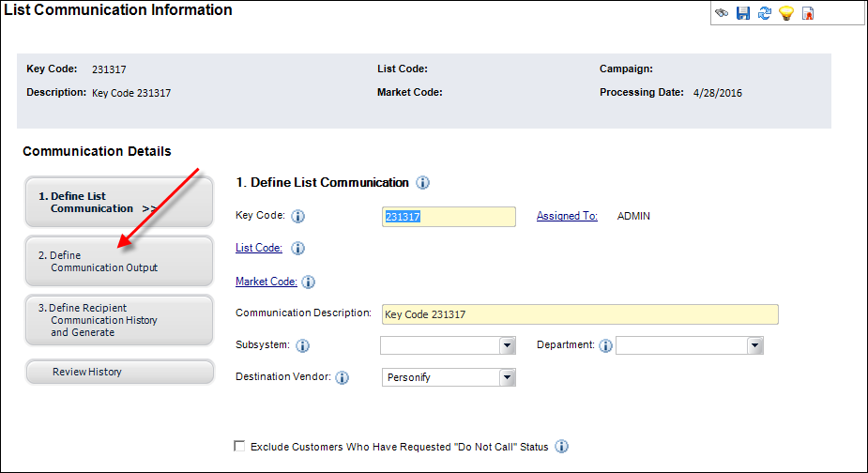Screen dimensions: 868x473
Task: Follow the Assigned To link
Action: 567,216
